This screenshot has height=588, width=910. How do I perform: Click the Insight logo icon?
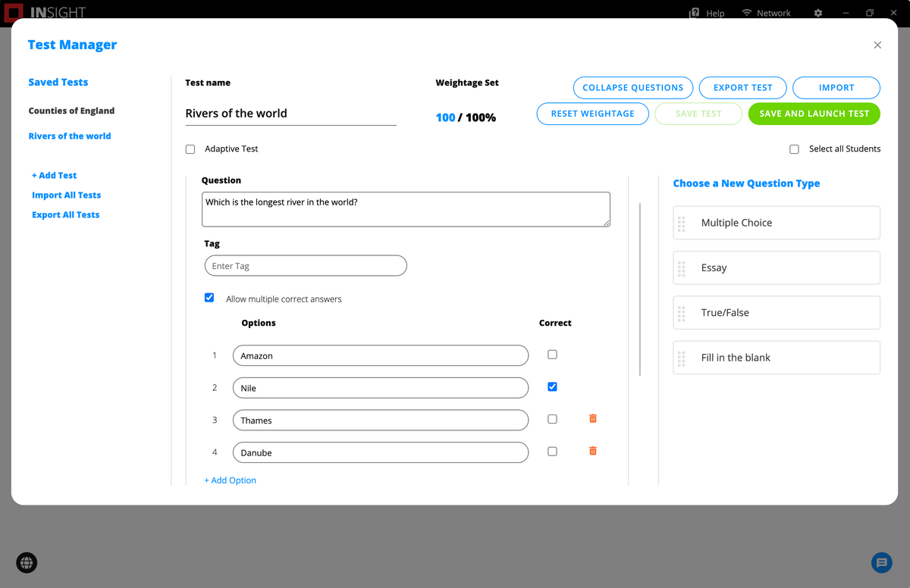(14, 12)
